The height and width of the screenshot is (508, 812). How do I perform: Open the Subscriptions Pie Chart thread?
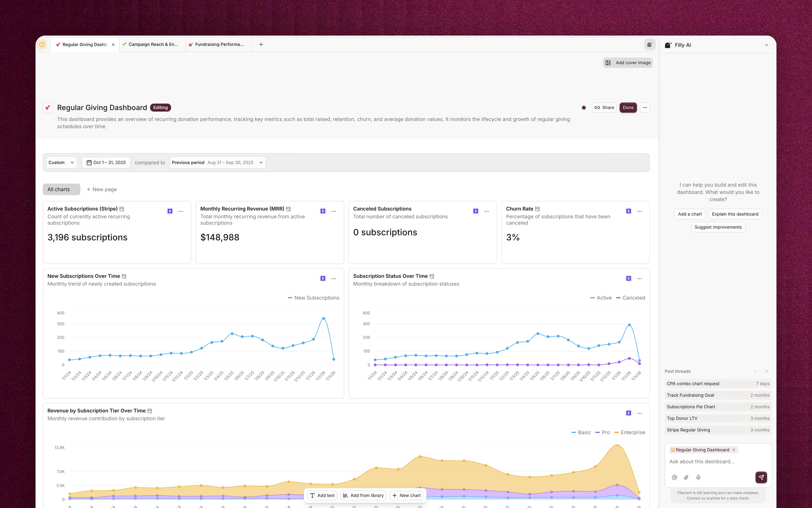[x=718, y=407]
